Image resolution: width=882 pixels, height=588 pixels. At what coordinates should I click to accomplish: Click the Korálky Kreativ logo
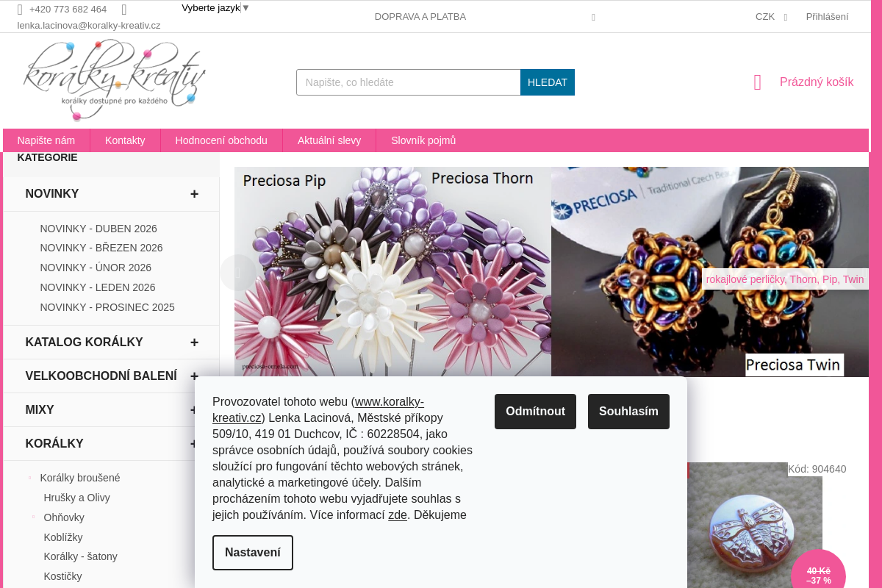point(114,80)
